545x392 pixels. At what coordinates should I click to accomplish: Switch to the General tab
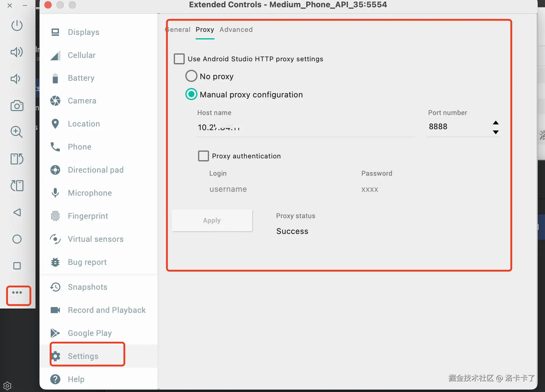click(178, 29)
